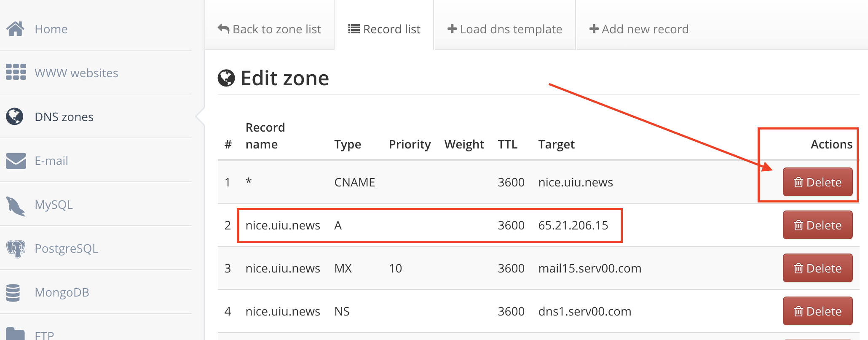The width and height of the screenshot is (868, 340).
Task: Click the plus icon beside Add new record
Action: 594,29
